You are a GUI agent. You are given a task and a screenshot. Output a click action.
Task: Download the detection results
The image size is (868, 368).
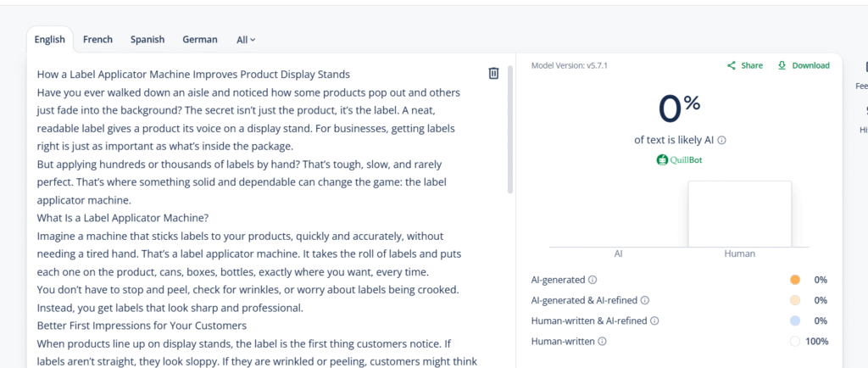pyautogui.click(x=804, y=65)
